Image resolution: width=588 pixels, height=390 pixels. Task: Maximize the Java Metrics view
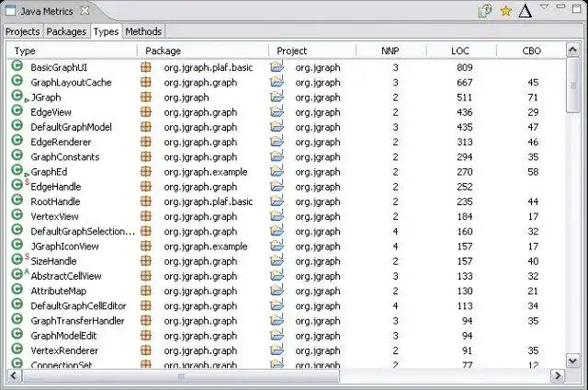pos(577,8)
